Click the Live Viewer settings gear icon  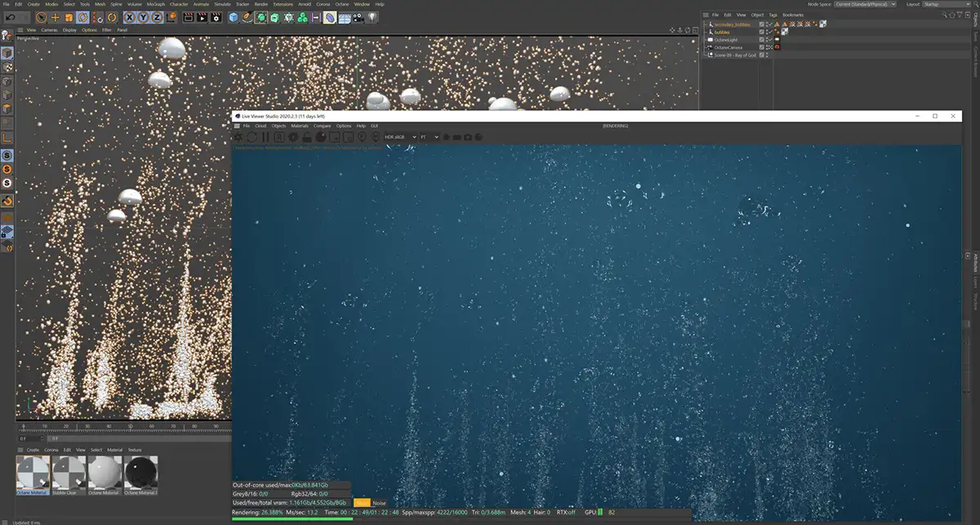coord(292,137)
